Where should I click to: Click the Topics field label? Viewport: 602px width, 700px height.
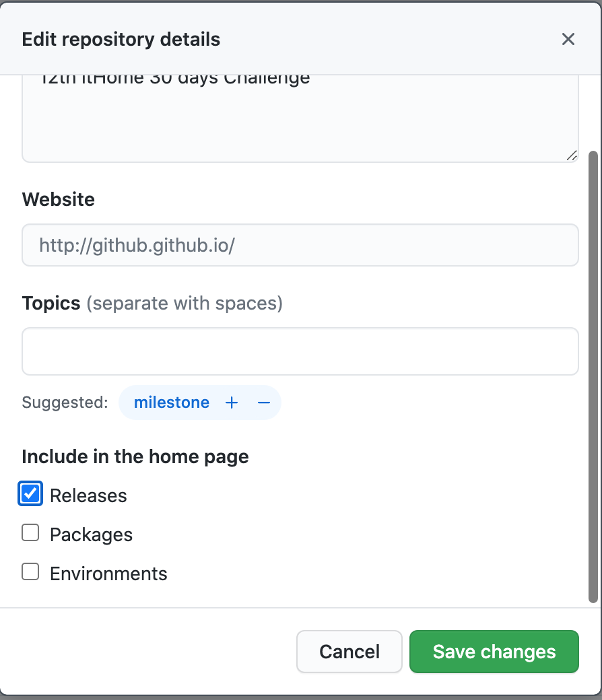[51, 304]
